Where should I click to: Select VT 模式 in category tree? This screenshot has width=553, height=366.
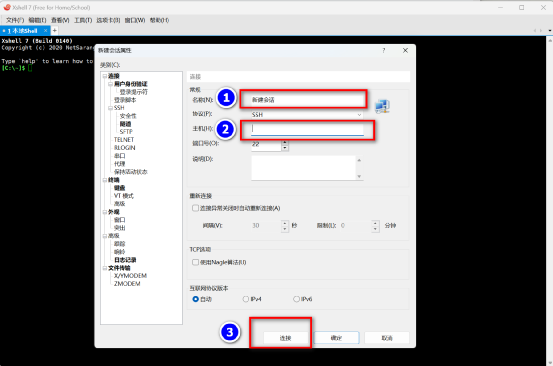click(x=123, y=196)
